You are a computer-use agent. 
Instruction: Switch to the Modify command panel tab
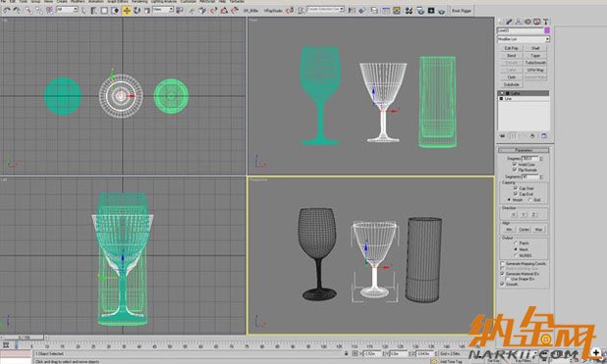[510, 22]
